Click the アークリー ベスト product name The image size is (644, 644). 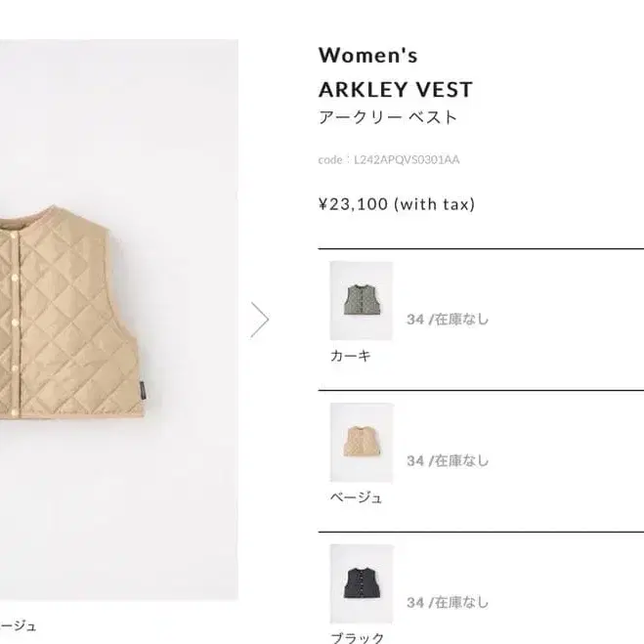pyautogui.click(x=388, y=118)
